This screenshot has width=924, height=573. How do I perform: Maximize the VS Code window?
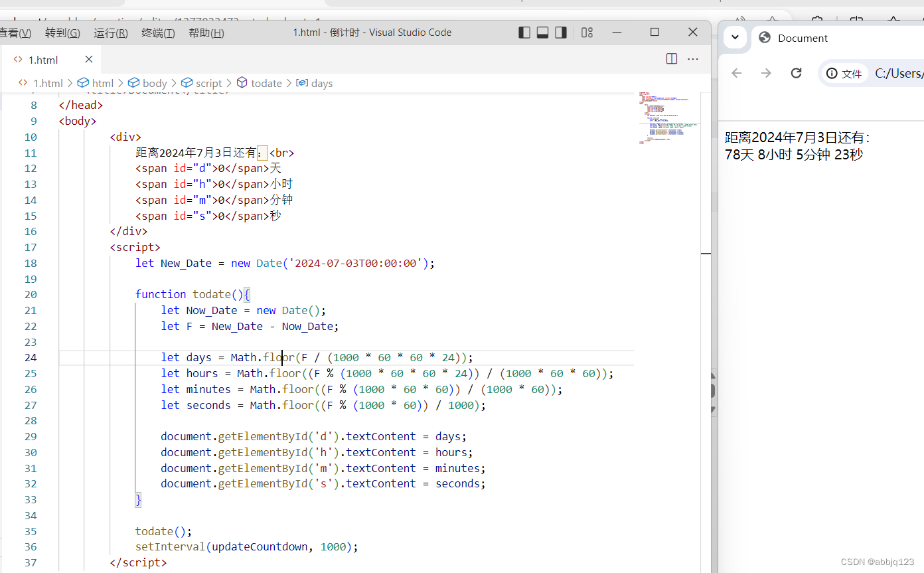(654, 32)
